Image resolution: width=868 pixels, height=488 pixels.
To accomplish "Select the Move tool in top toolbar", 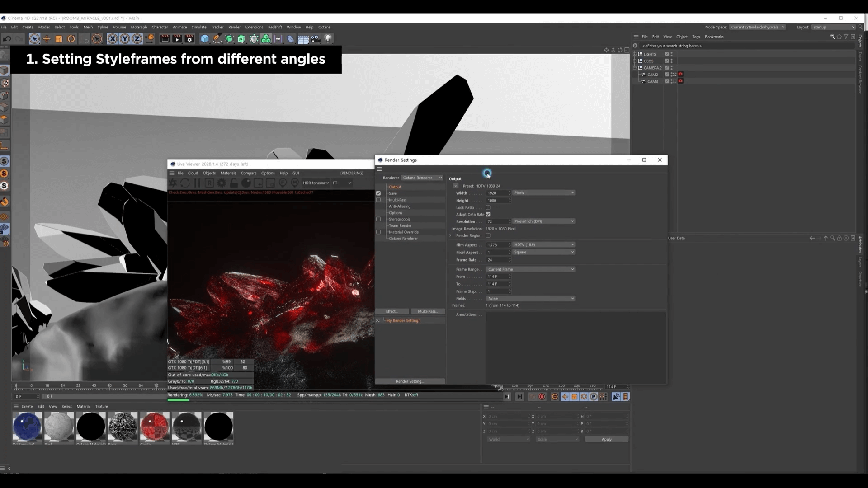I will click(x=47, y=39).
